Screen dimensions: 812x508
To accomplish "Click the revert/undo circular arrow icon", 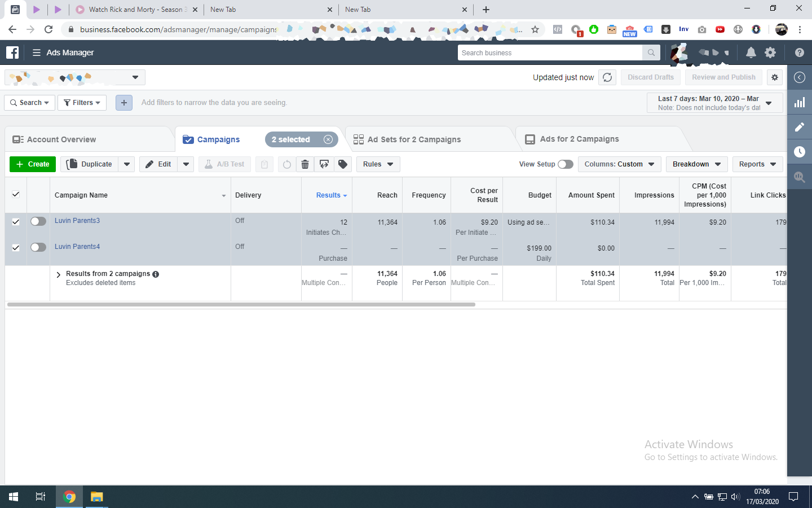I will [287, 164].
